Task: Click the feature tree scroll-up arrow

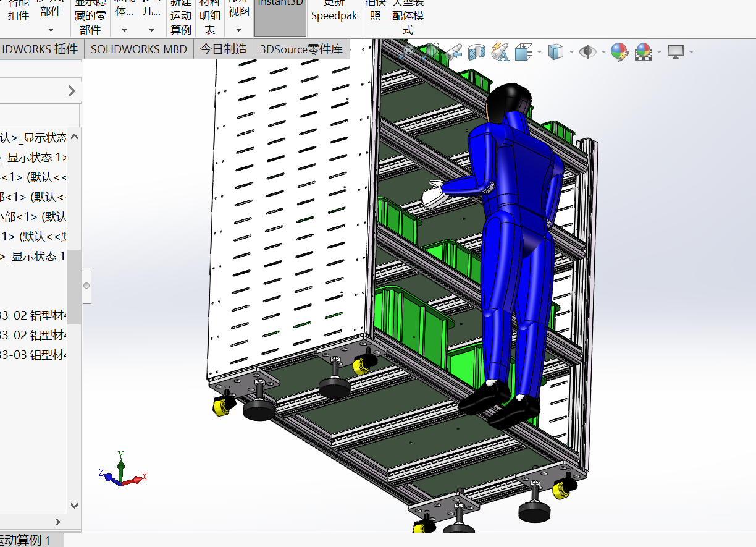Action: [x=74, y=137]
